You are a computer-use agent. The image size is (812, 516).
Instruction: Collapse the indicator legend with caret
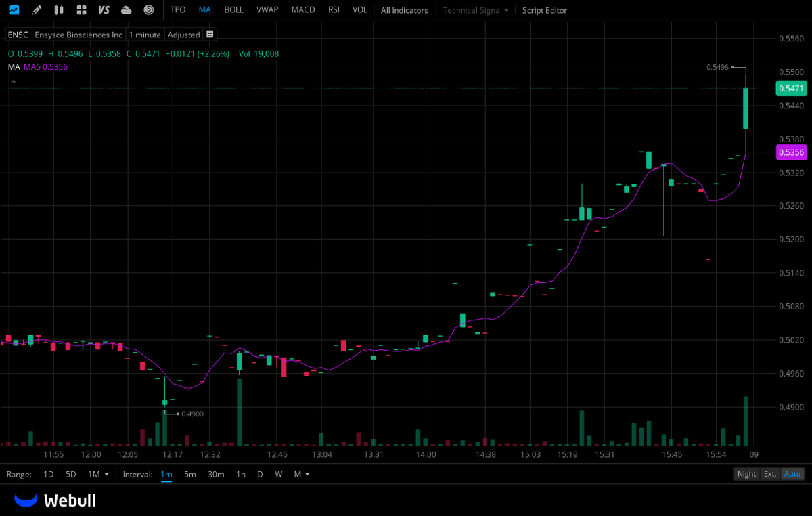point(12,81)
